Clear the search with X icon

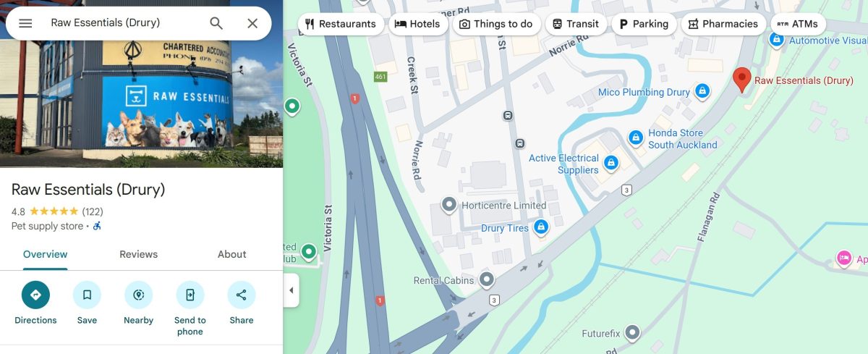252,23
